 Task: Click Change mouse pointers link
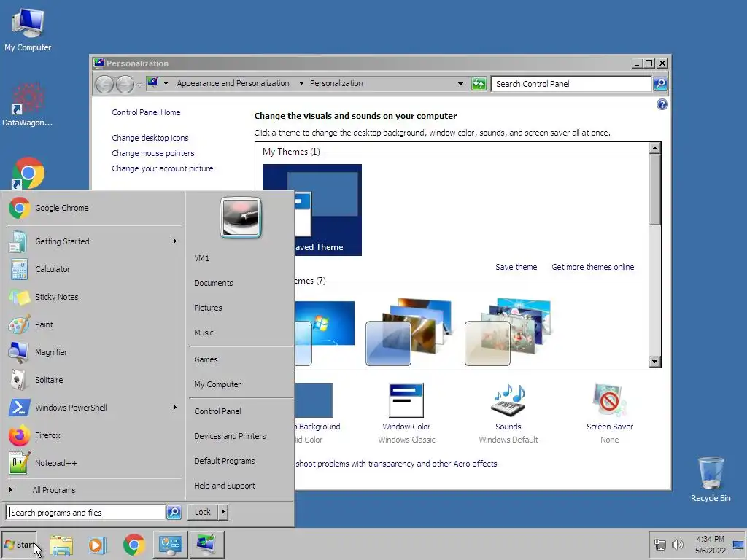[153, 153]
